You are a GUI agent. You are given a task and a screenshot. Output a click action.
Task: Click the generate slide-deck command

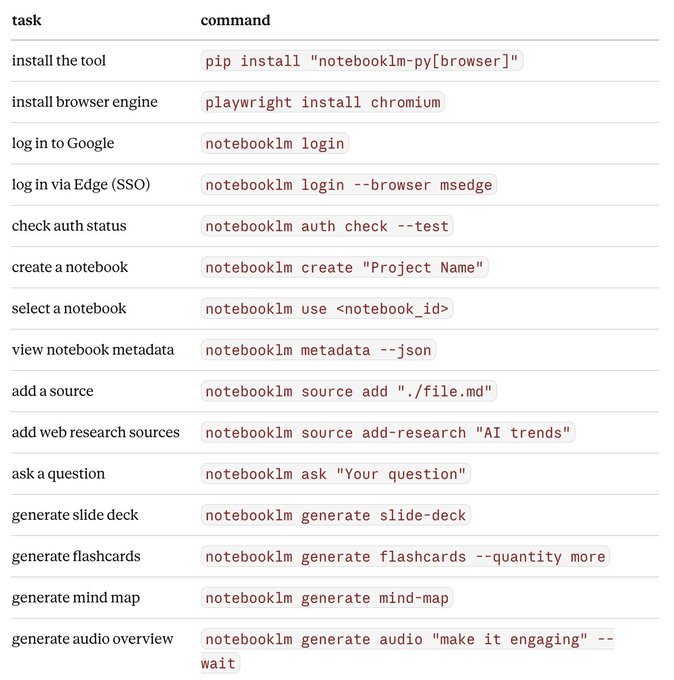(335, 516)
